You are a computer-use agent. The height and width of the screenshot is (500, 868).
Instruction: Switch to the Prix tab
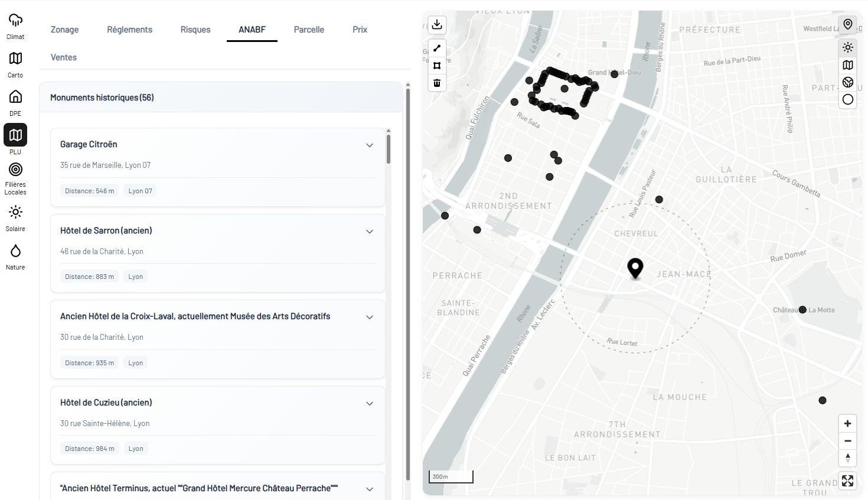click(x=360, y=30)
